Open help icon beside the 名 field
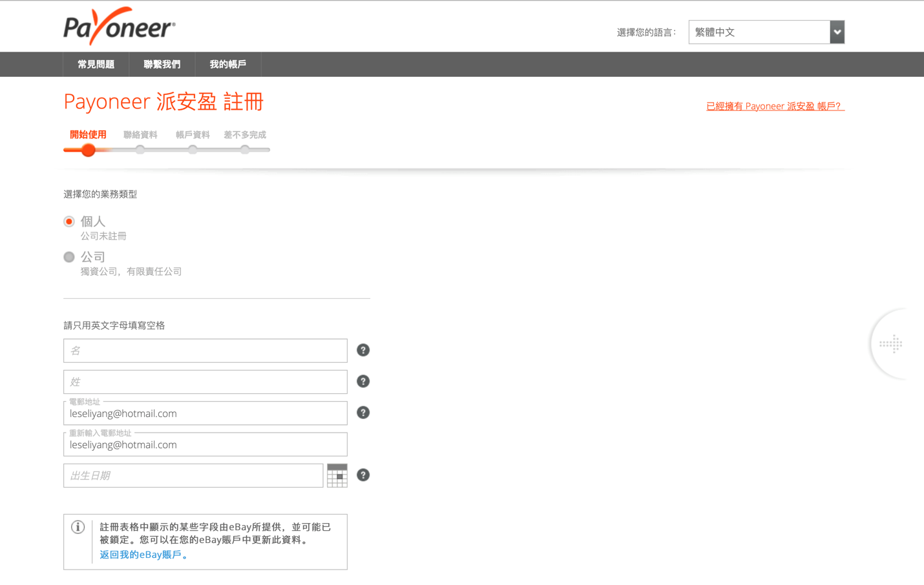 coord(363,350)
